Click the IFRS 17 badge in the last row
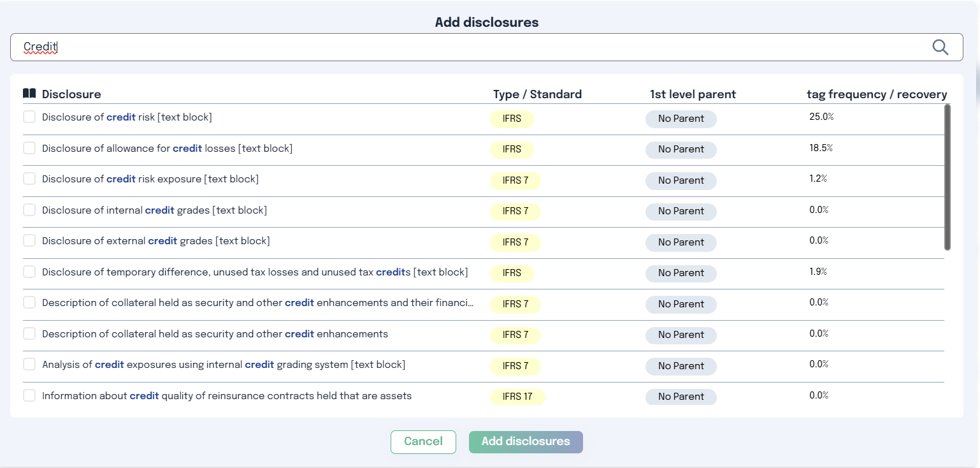The width and height of the screenshot is (980, 468). [x=517, y=397]
